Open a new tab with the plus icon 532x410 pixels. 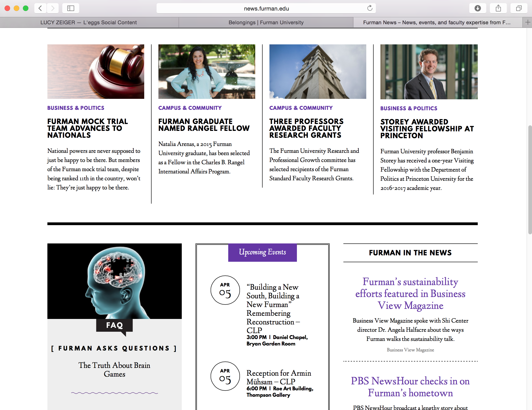click(x=527, y=22)
